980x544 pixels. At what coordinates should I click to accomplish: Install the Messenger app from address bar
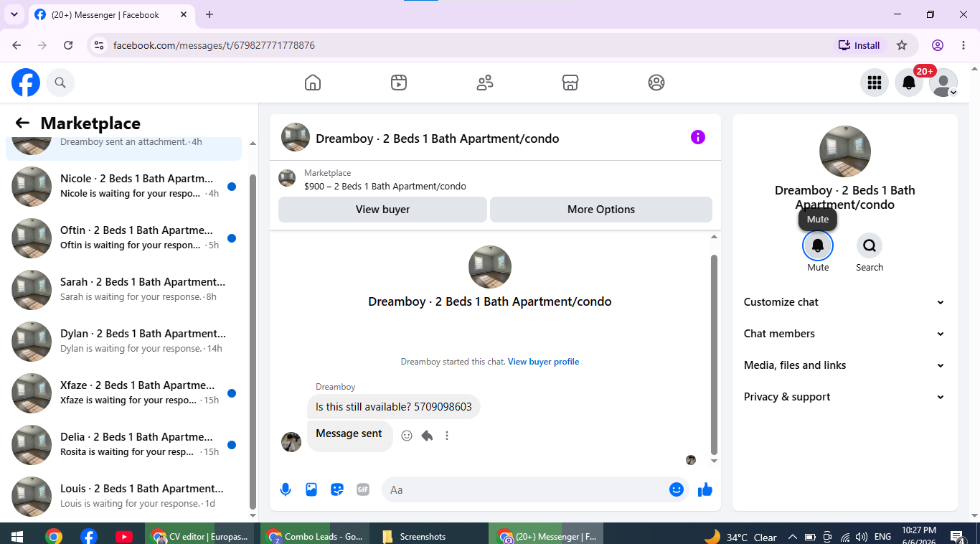point(859,45)
